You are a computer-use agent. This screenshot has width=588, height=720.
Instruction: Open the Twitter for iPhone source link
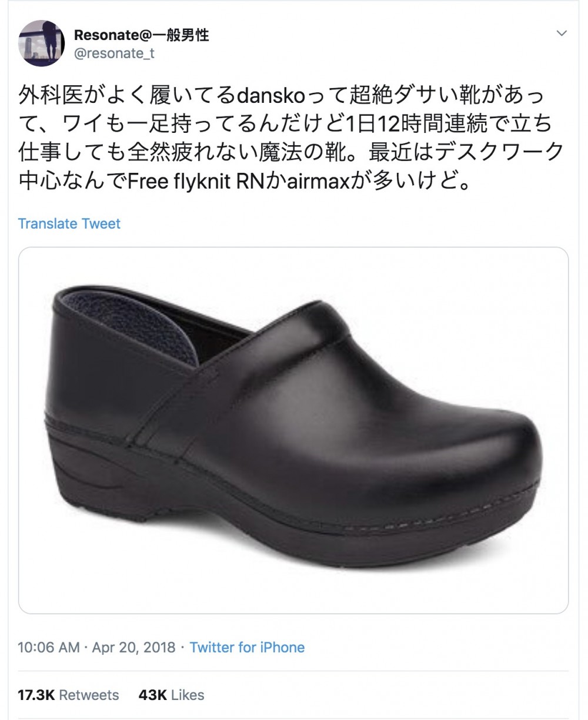247,648
